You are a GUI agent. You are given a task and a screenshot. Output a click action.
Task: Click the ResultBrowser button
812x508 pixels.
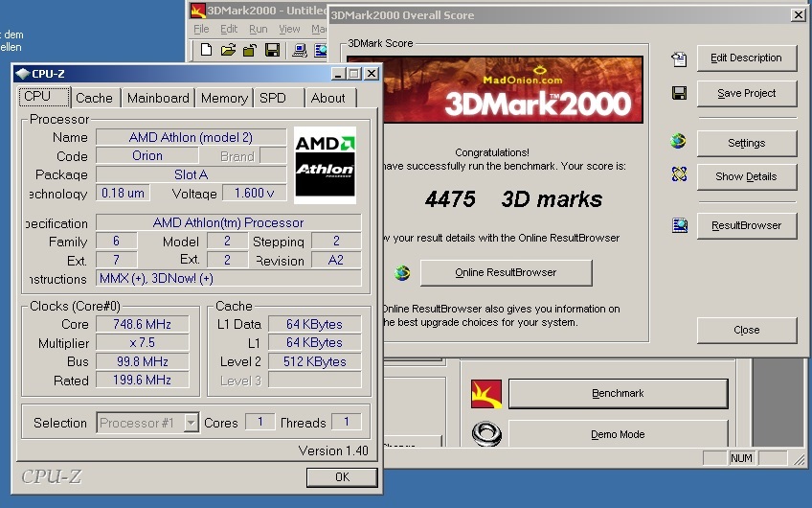746,225
